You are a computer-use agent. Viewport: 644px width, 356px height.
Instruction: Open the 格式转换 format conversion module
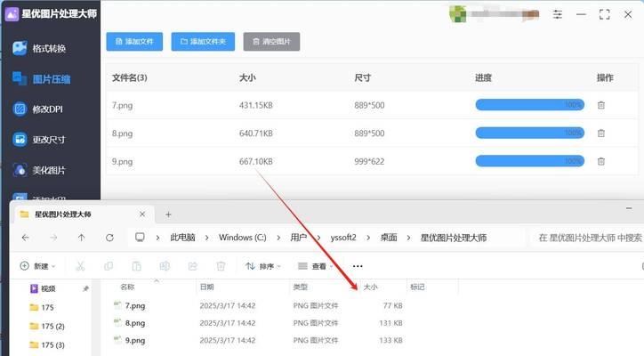pyautogui.click(x=39, y=49)
